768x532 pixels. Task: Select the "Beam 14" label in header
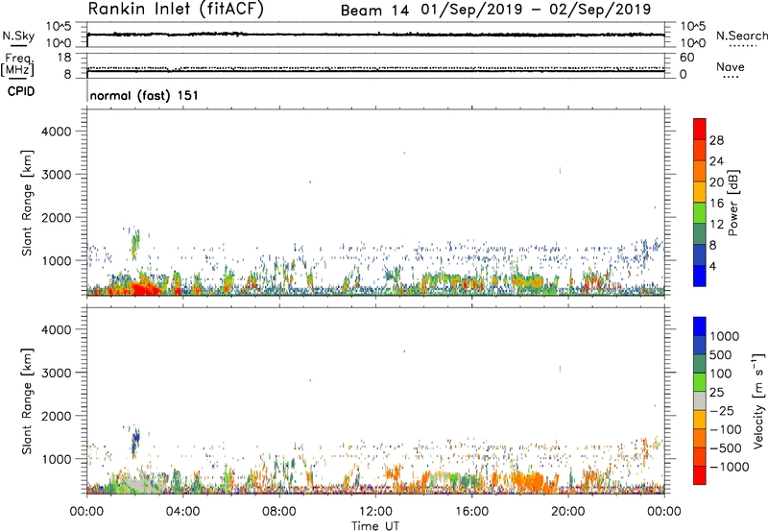tap(374, 11)
